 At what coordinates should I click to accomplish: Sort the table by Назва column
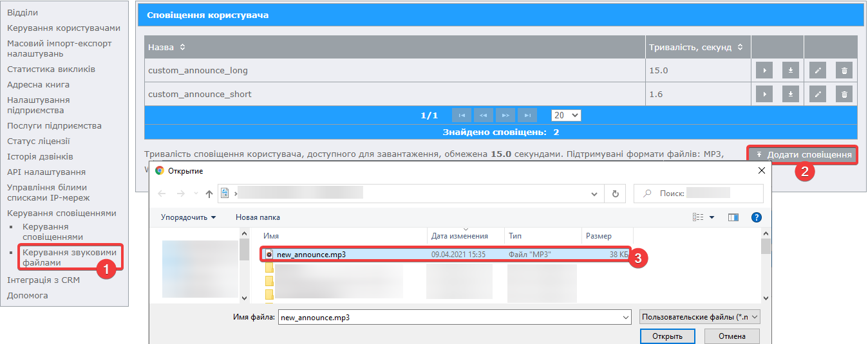(x=182, y=48)
